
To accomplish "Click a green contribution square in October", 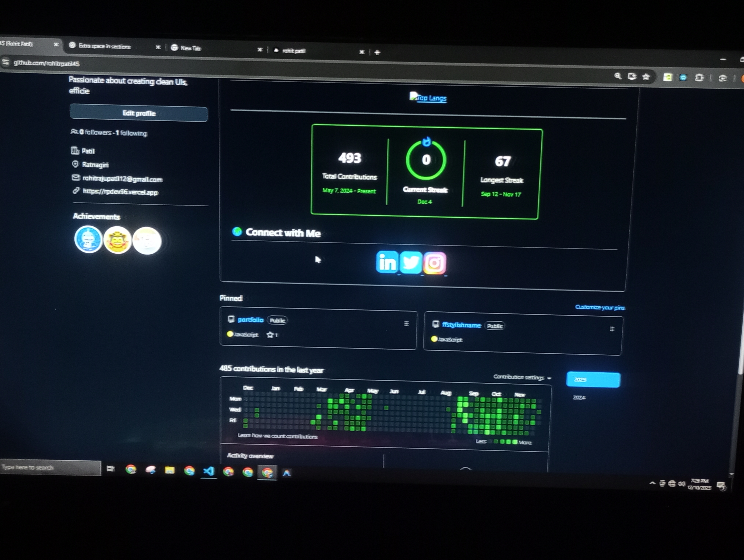I will pyautogui.click(x=499, y=410).
